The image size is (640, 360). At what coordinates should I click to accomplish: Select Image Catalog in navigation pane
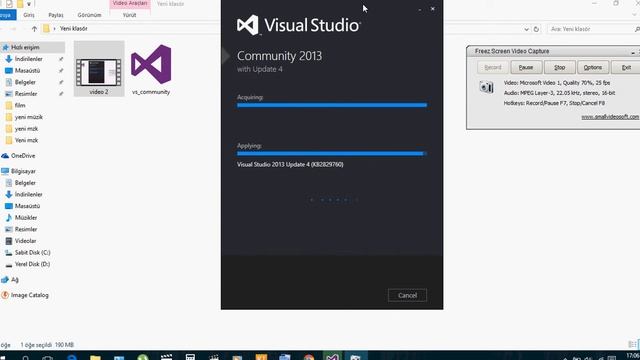[x=29, y=295]
